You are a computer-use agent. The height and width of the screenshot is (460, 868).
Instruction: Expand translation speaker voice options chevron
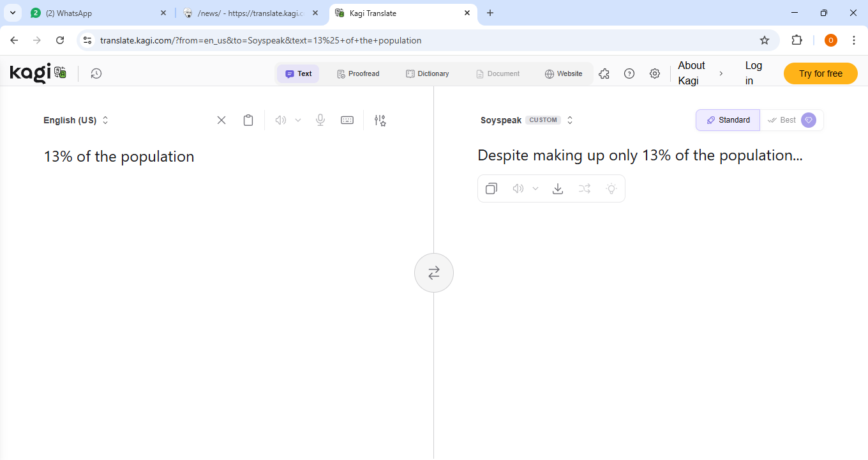(535, 188)
